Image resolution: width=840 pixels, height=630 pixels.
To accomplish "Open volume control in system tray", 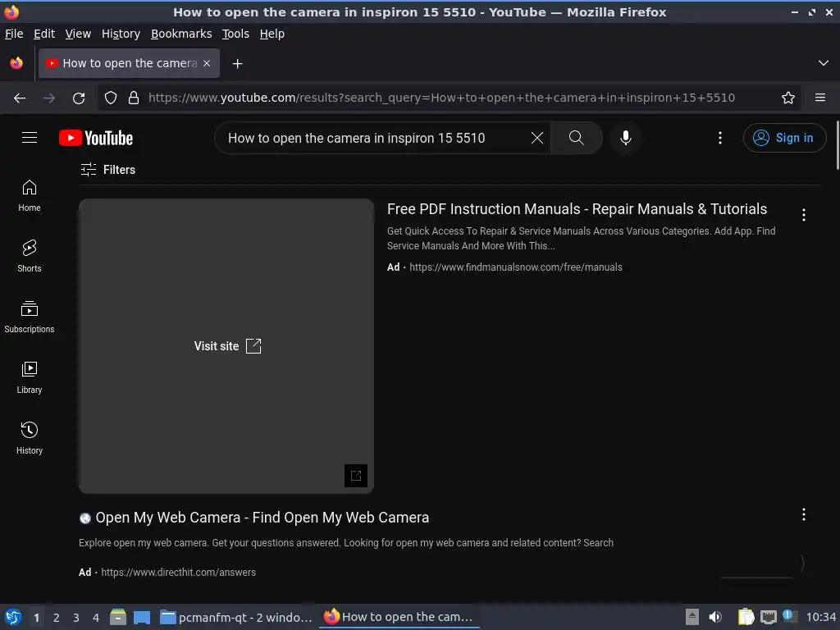I will [x=715, y=617].
